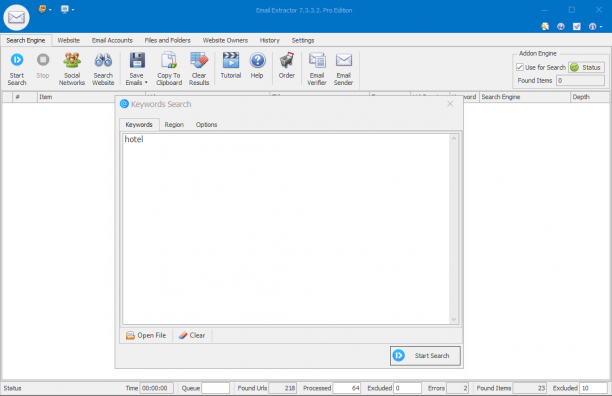612x396 pixels.
Task: Select the Options tab in the dialog
Action: pos(206,124)
